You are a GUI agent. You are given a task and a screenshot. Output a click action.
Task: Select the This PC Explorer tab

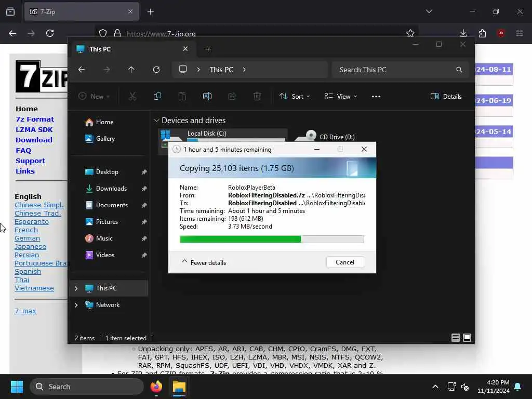point(131,49)
